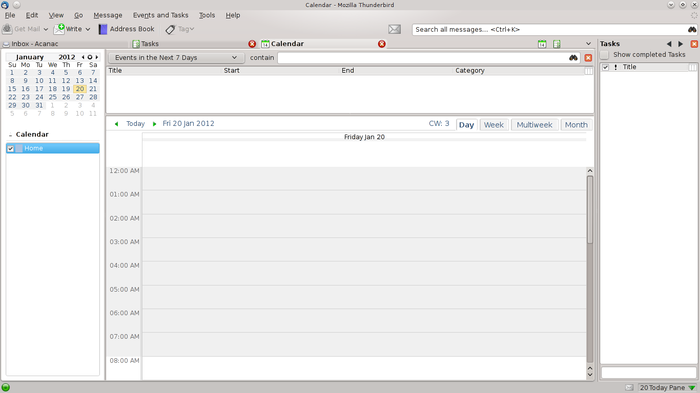The height and width of the screenshot is (393, 700).
Task: Open the list all tabs dropdown
Action: coord(588,44)
